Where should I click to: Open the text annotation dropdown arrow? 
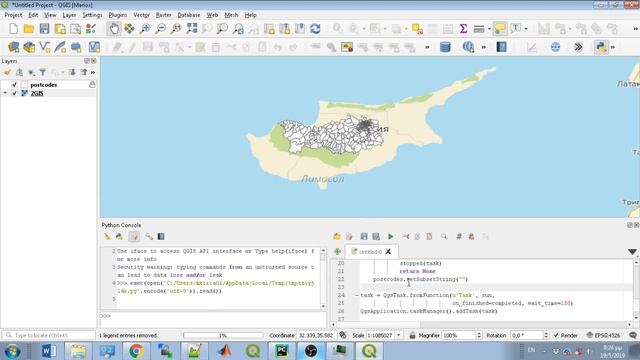pyautogui.click(x=526, y=29)
